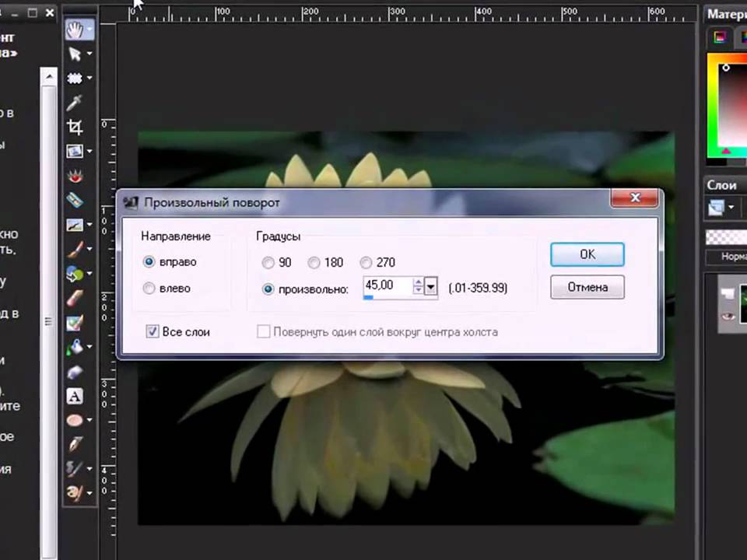Select the Background Eraser tool
The image size is (747, 560).
click(x=75, y=322)
